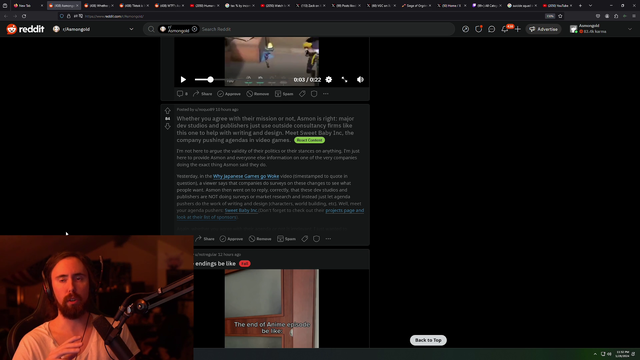Open the chat bubble icon in header
The image size is (640, 360).
(491, 29)
